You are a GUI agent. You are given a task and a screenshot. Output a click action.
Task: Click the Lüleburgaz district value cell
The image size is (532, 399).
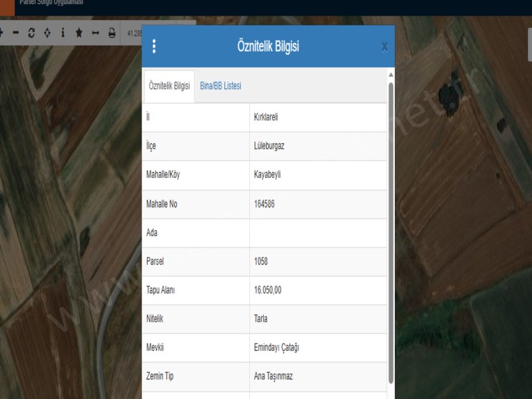pyautogui.click(x=269, y=147)
